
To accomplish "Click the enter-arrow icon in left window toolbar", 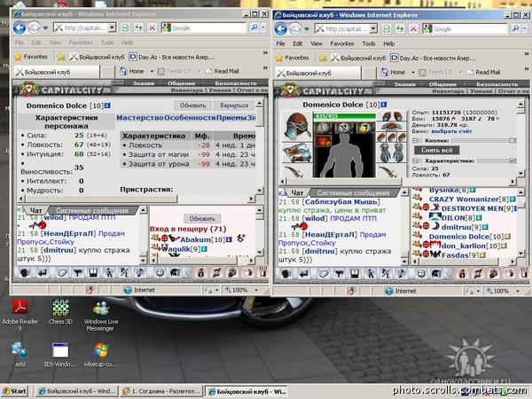I will (x=43, y=273).
